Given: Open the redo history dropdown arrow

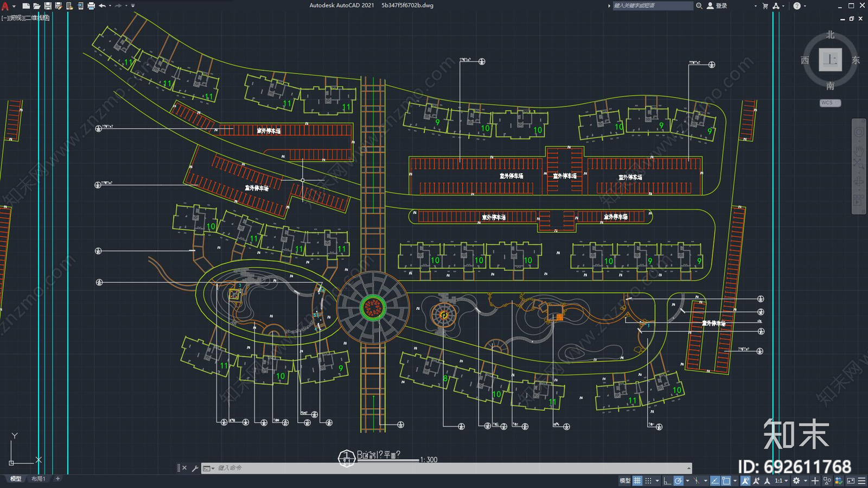Looking at the screenshot, I should 126,6.
